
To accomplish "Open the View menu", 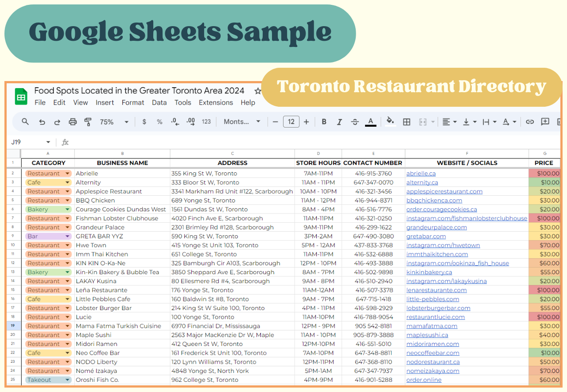I will (81, 102).
